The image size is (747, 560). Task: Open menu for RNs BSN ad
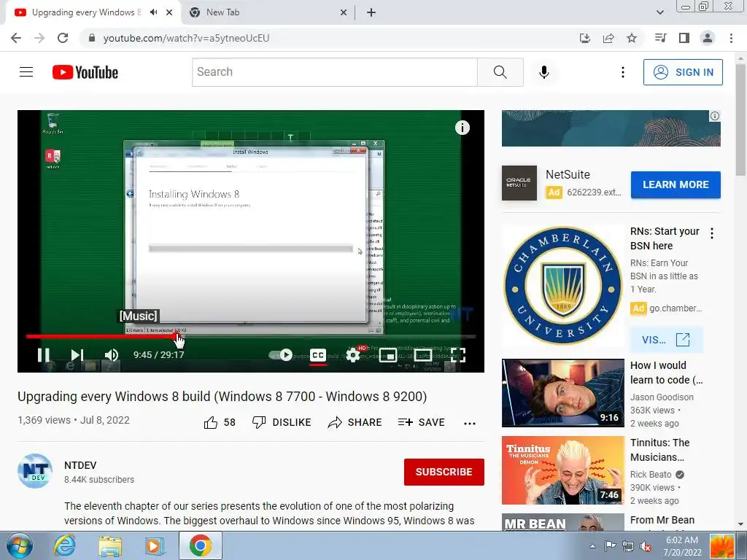point(712,233)
